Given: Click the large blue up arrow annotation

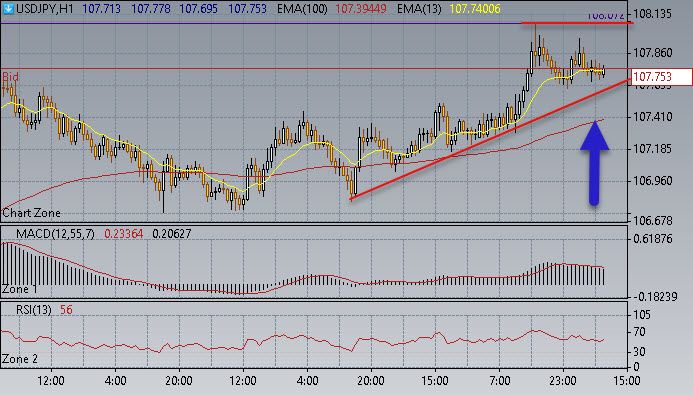Looking at the screenshot, I should [x=594, y=163].
